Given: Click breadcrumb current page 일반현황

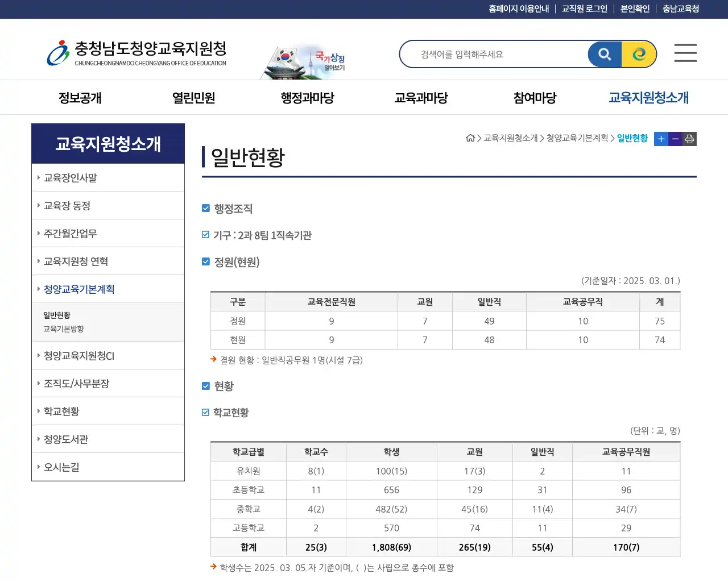Looking at the screenshot, I should (x=632, y=138).
